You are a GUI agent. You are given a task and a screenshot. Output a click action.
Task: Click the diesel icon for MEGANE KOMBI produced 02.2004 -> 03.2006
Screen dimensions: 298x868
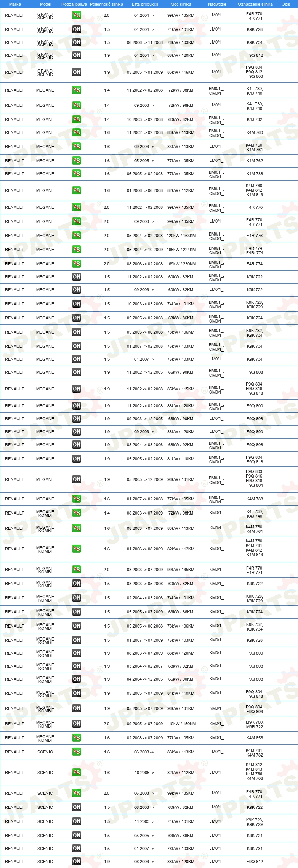[x=77, y=598]
